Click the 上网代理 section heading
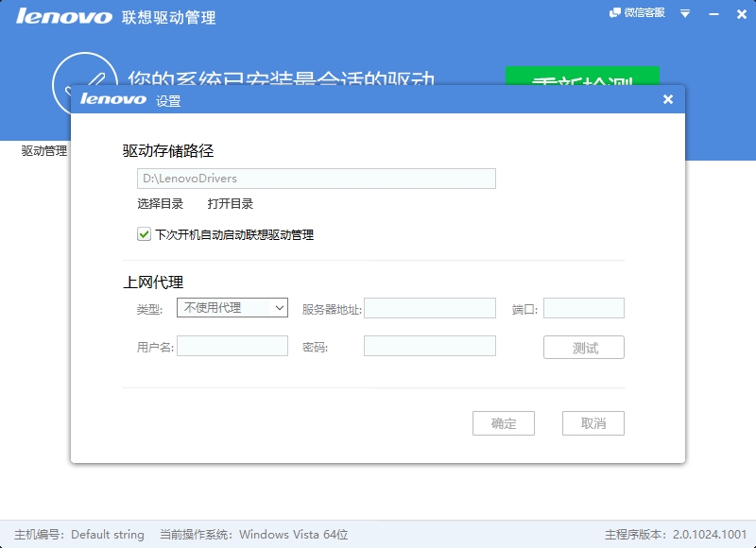This screenshot has width=756, height=548. pos(153,282)
